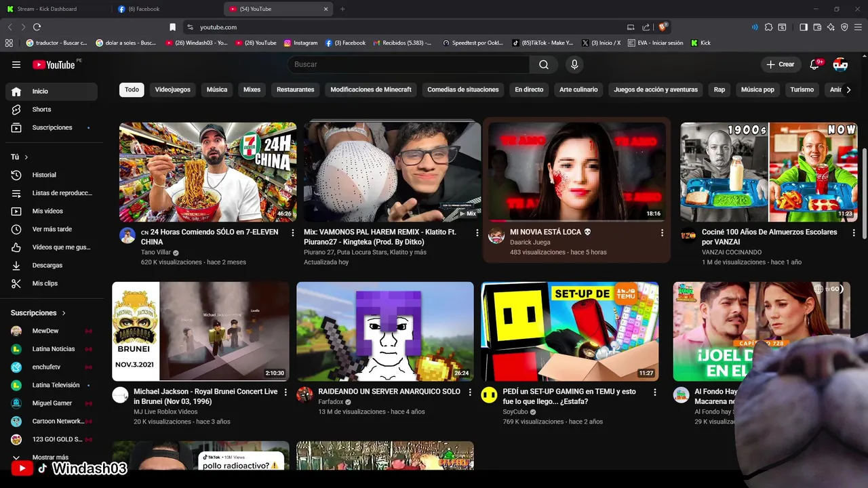Reload the page with the refresh icon
The image size is (868, 488).
(37, 27)
